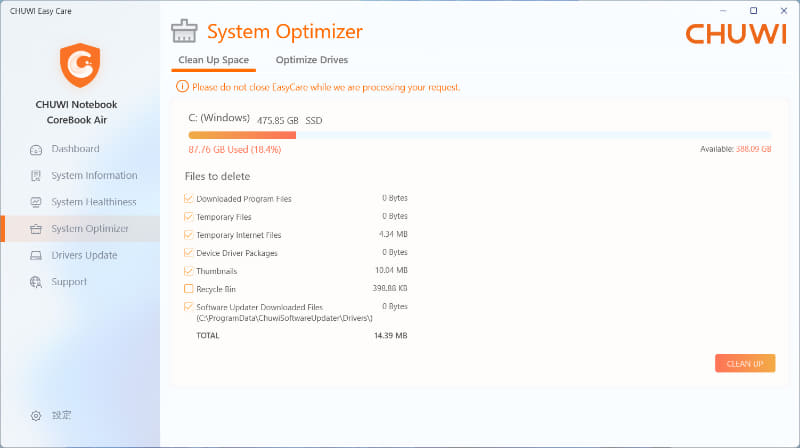Image resolution: width=800 pixels, height=448 pixels.
Task: Toggle the Device Driver Packages checkbox
Action: click(188, 253)
